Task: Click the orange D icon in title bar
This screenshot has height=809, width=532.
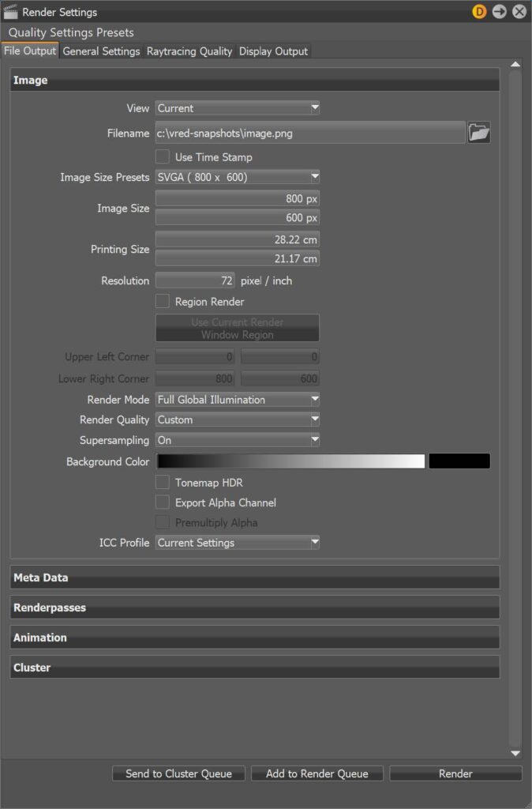Action: tap(479, 12)
